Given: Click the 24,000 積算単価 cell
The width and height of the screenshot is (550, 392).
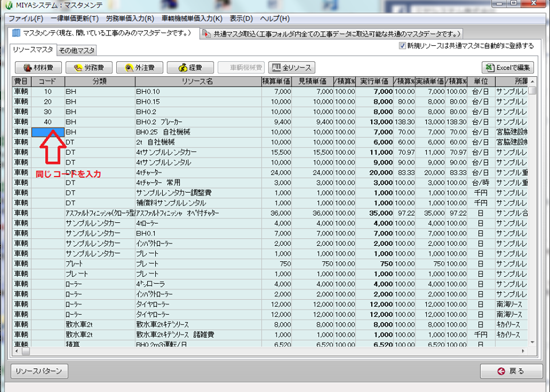Looking at the screenshot, I should point(276,173).
